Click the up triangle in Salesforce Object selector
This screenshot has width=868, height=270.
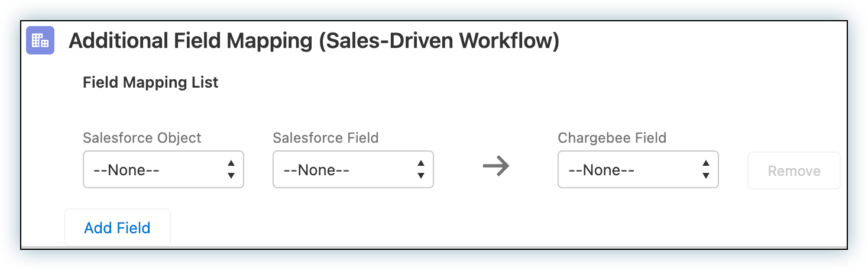[x=231, y=163]
